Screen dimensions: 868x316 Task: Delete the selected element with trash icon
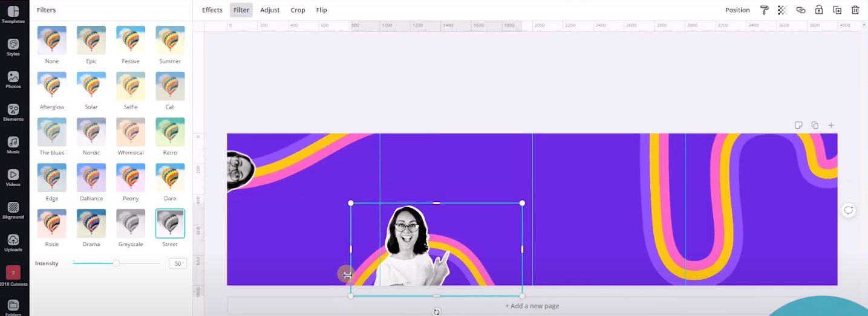(x=855, y=10)
